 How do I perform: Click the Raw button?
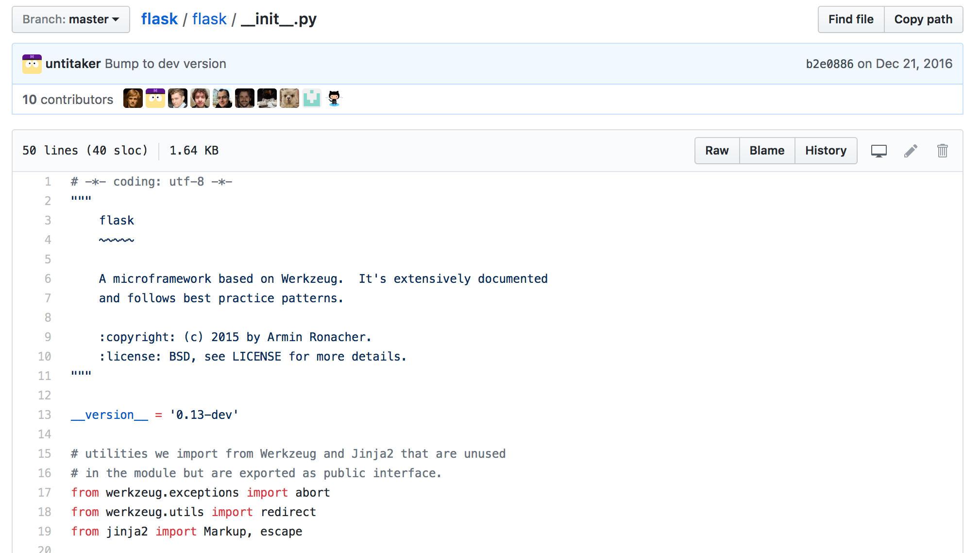pos(717,151)
